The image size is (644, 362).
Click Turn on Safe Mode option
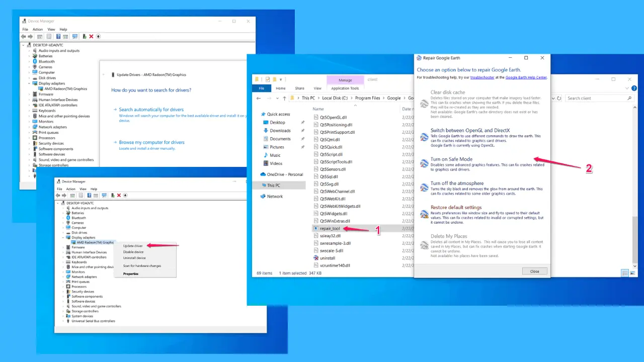[x=451, y=159]
